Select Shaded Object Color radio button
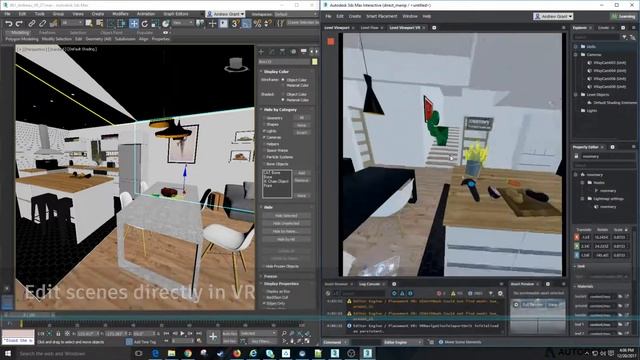This screenshot has width=640, height=360. (x=282, y=94)
